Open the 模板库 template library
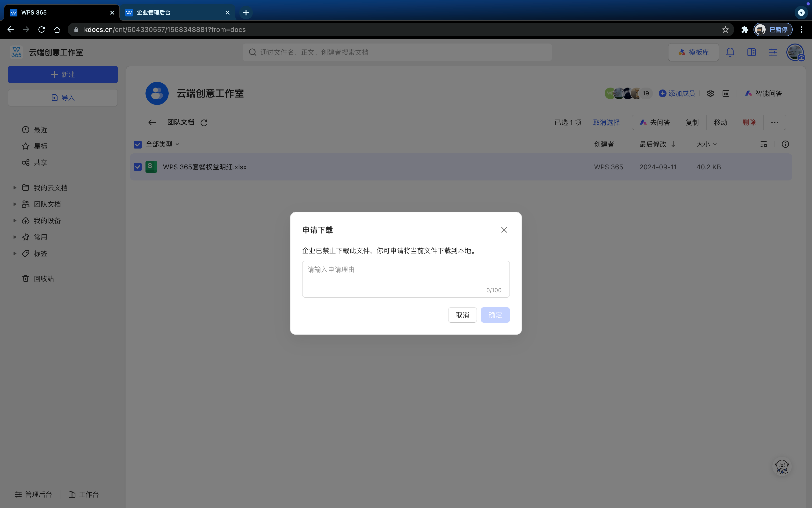 point(693,52)
